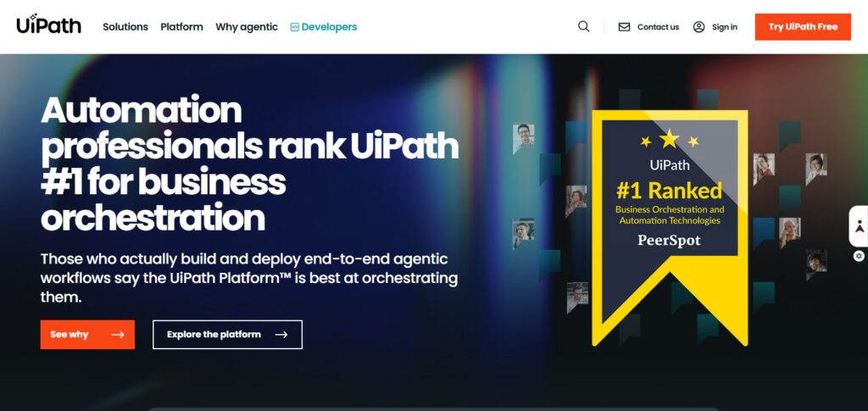Open the search magnifier icon
This screenshot has width=868, height=411.
[x=583, y=26]
